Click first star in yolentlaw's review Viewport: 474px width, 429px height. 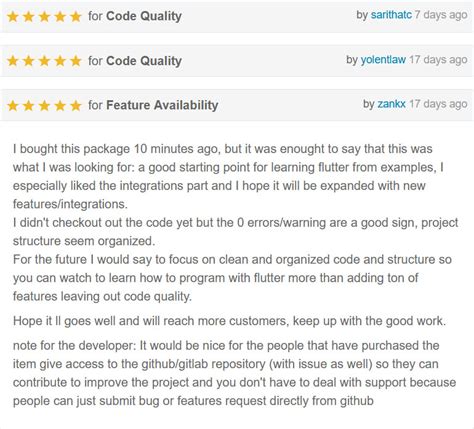pos(13,61)
